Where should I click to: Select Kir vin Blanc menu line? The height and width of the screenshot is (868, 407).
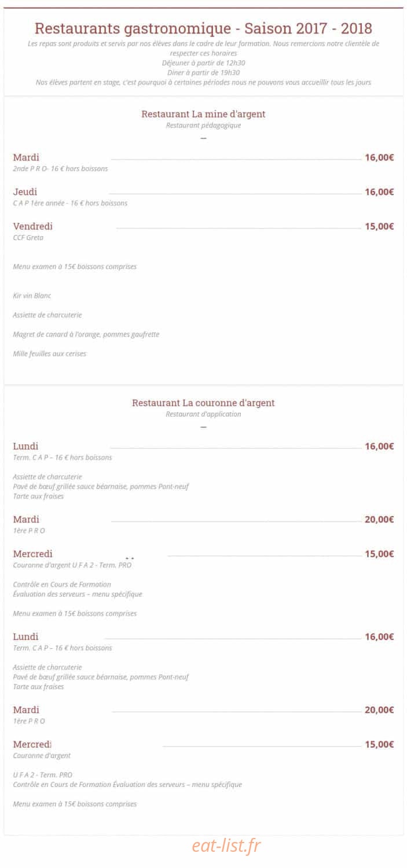32,296
